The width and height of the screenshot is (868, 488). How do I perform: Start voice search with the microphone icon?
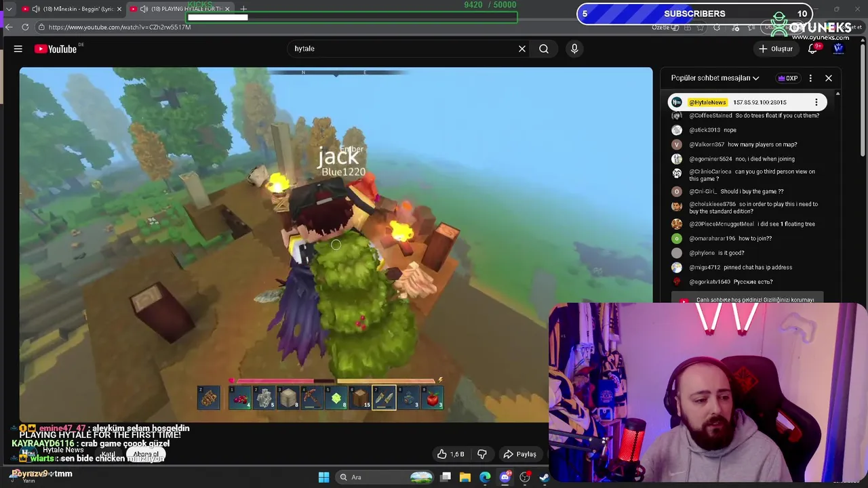click(574, 49)
